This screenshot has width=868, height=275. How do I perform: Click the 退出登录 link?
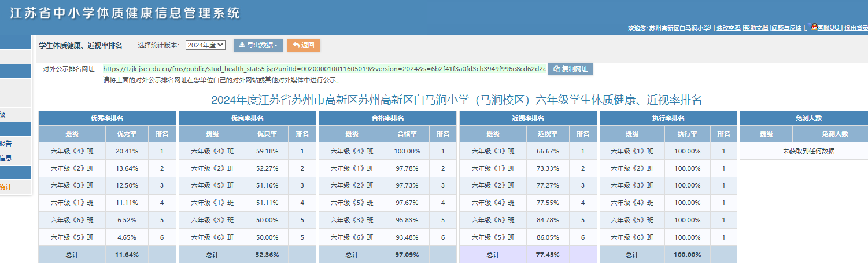point(856,28)
